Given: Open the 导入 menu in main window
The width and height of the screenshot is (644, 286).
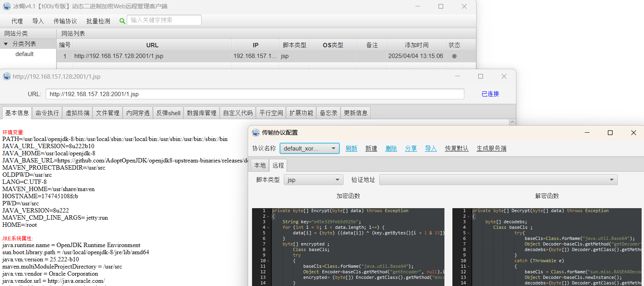Looking at the screenshot, I should 38,21.
